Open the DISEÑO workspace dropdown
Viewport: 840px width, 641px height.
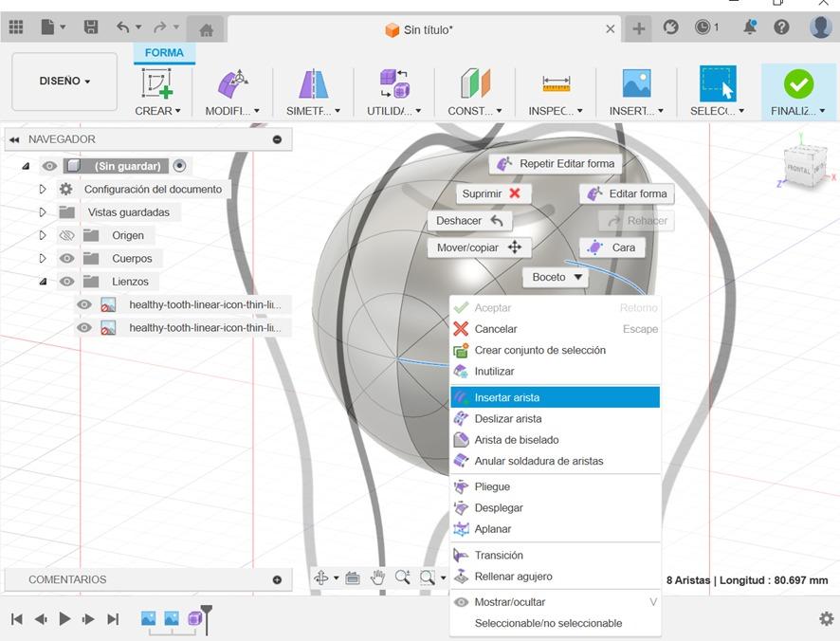(x=64, y=82)
